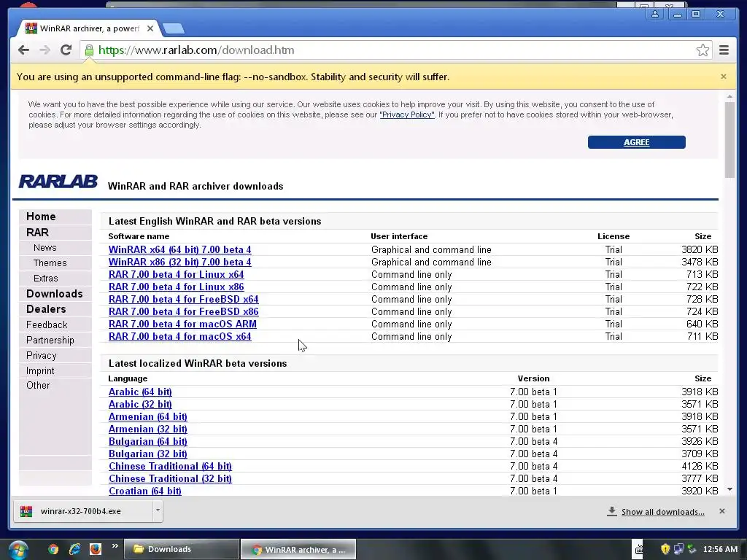The image size is (747, 560).
Task: Open Dealers in the sidebar
Action: click(46, 309)
